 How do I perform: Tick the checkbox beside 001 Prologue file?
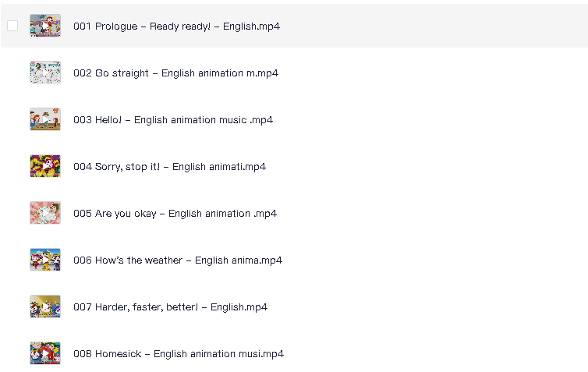[x=12, y=26]
